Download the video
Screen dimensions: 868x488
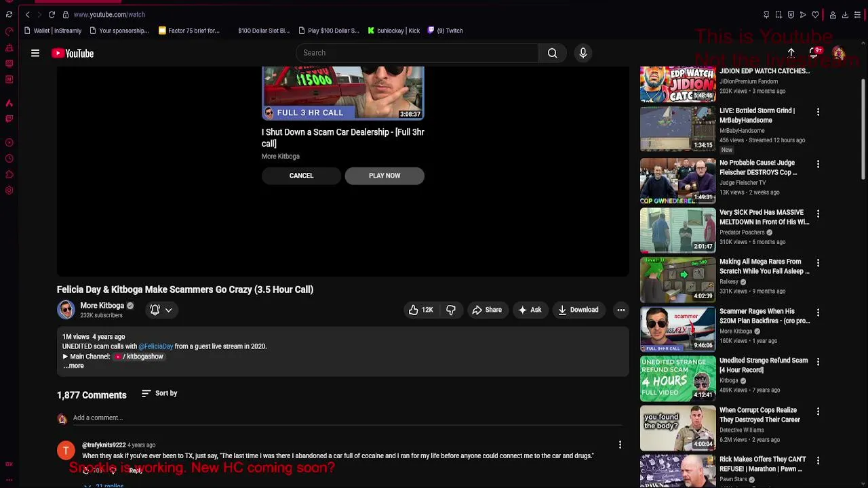(578, 310)
